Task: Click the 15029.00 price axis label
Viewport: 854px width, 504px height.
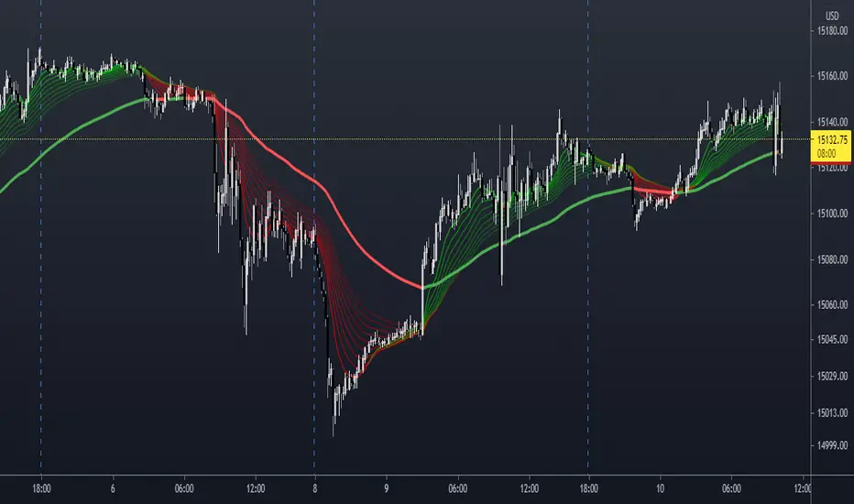Action: 832,376
